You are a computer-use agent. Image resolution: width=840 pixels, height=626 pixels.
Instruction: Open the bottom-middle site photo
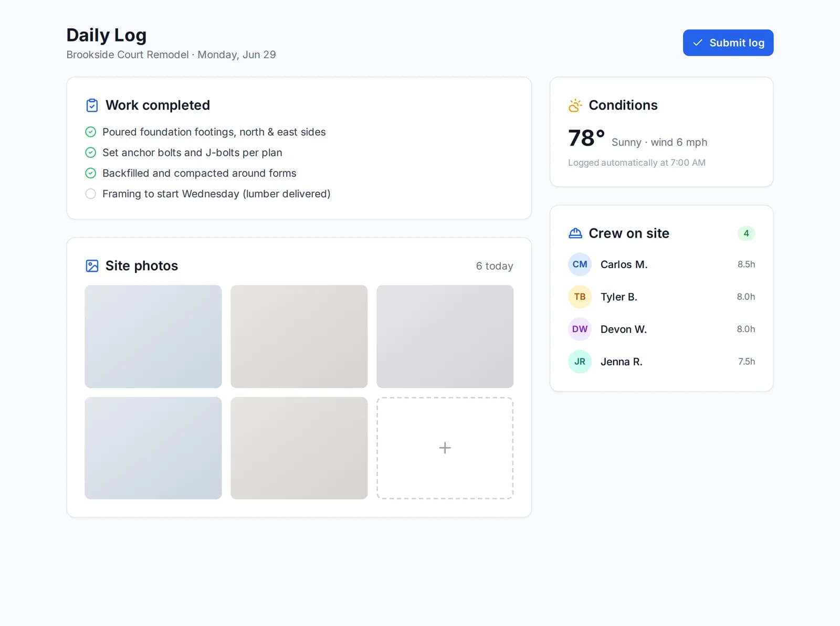pos(299,448)
